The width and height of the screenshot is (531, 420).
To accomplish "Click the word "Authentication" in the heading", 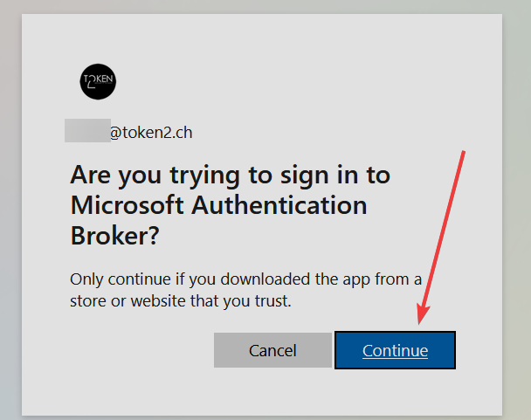I will coord(279,205).
